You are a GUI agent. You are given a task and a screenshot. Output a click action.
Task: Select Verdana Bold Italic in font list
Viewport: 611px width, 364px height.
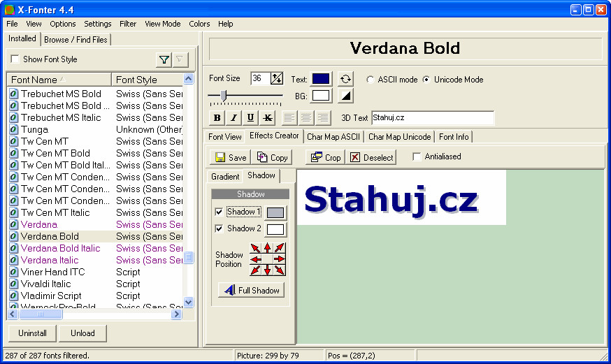pos(60,248)
